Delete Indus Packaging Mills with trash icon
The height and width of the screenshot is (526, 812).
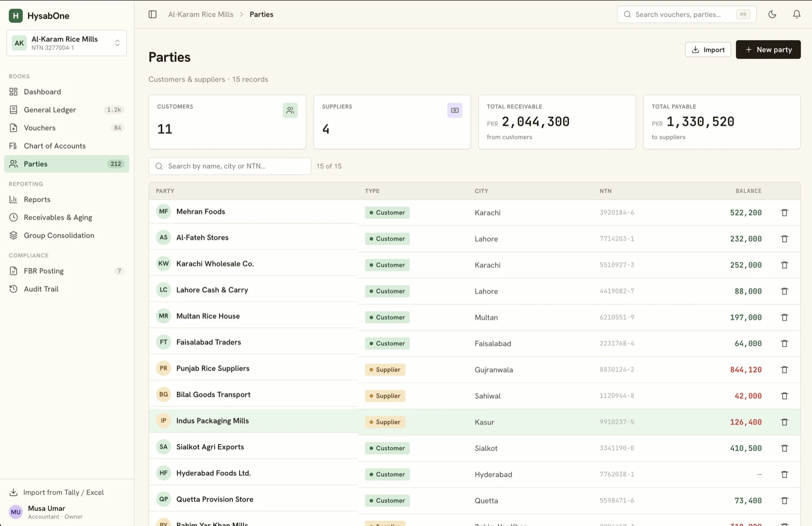pyautogui.click(x=784, y=422)
